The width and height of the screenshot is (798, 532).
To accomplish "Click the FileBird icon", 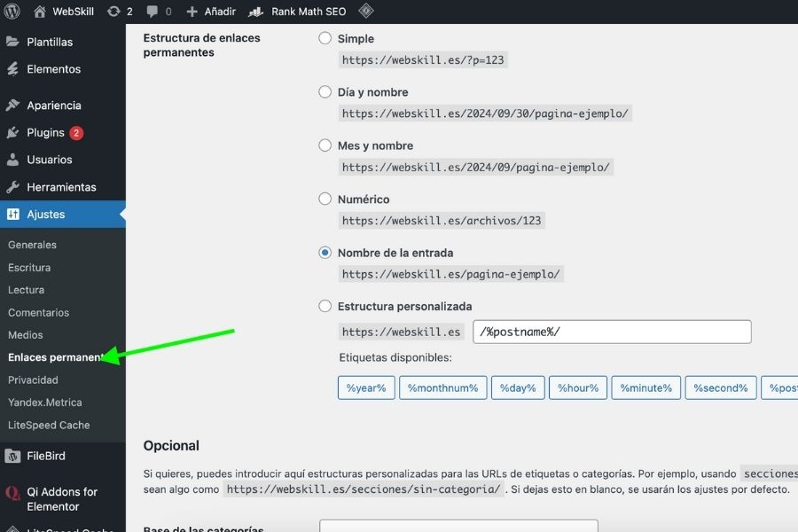I will [x=12, y=456].
